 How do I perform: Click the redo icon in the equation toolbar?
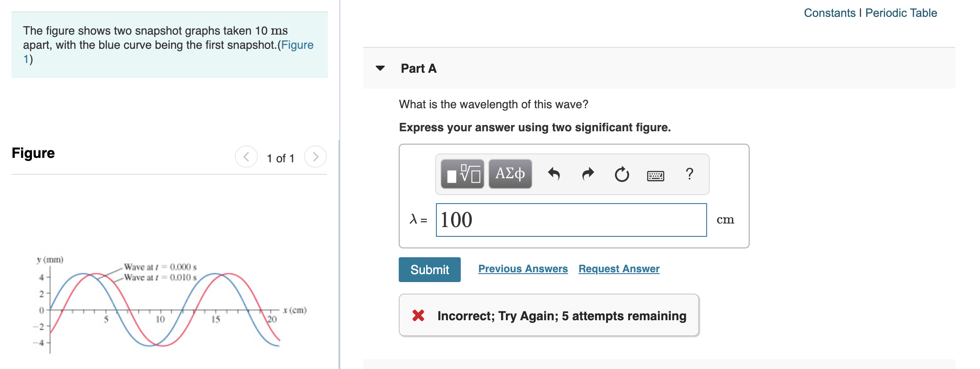(x=587, y=174)
